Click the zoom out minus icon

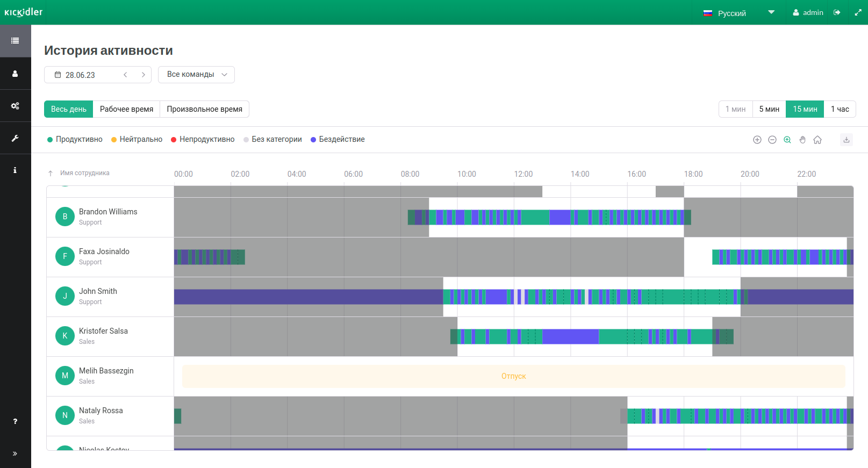(x=772, y=140)
